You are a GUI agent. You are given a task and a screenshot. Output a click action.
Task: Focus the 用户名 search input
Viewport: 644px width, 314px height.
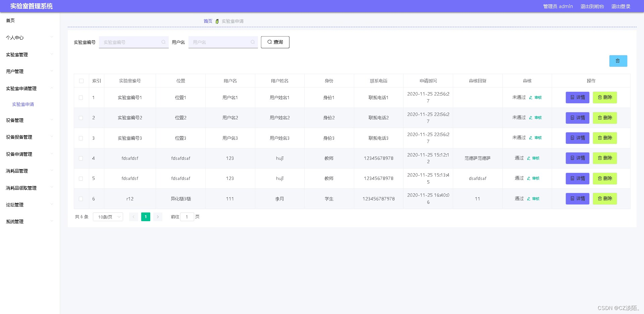(x=223, y=42)
